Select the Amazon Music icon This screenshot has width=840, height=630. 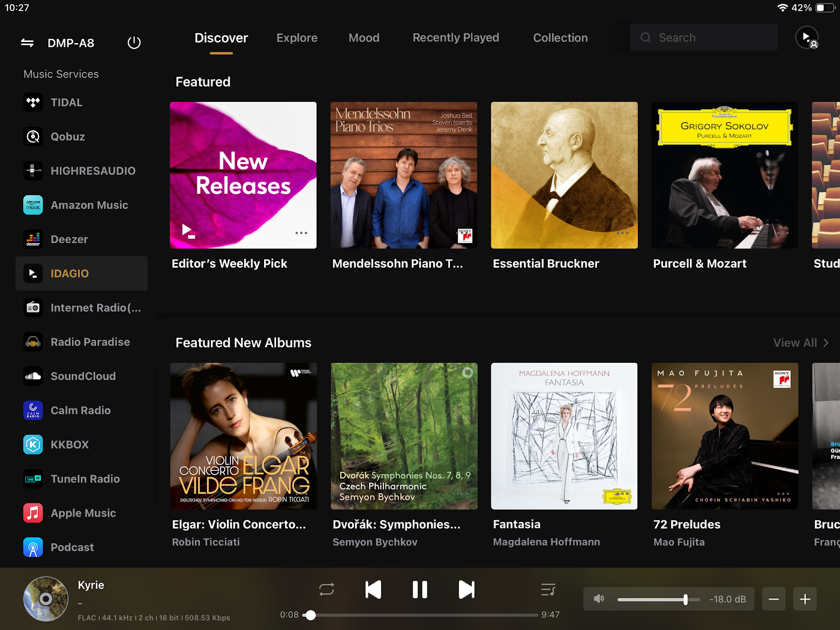[x=33, y=205]
